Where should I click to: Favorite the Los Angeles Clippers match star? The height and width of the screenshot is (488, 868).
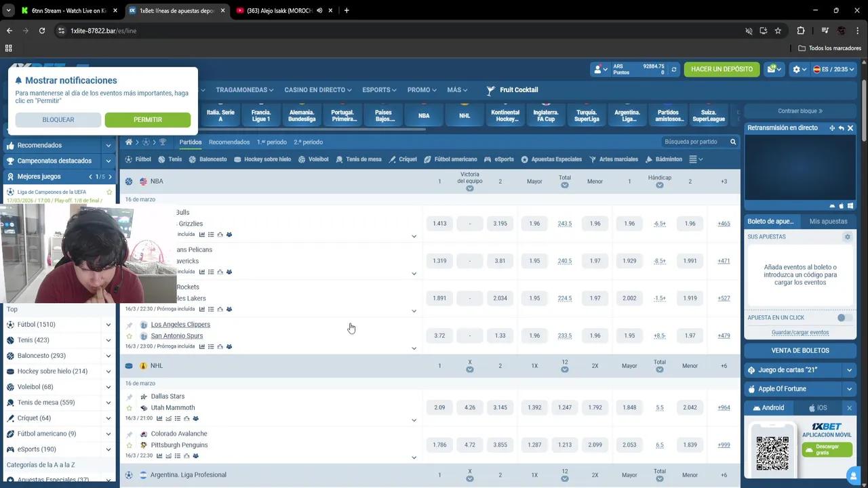point(130,336)
